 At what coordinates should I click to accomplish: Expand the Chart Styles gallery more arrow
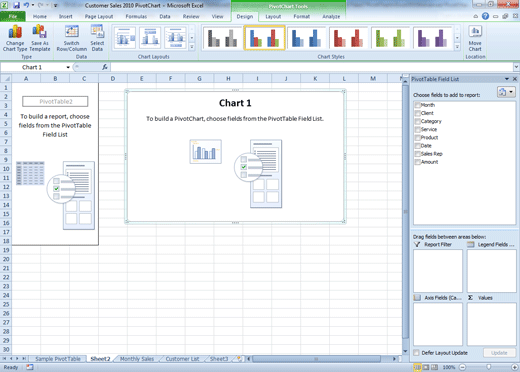click(x=457, y=47)
